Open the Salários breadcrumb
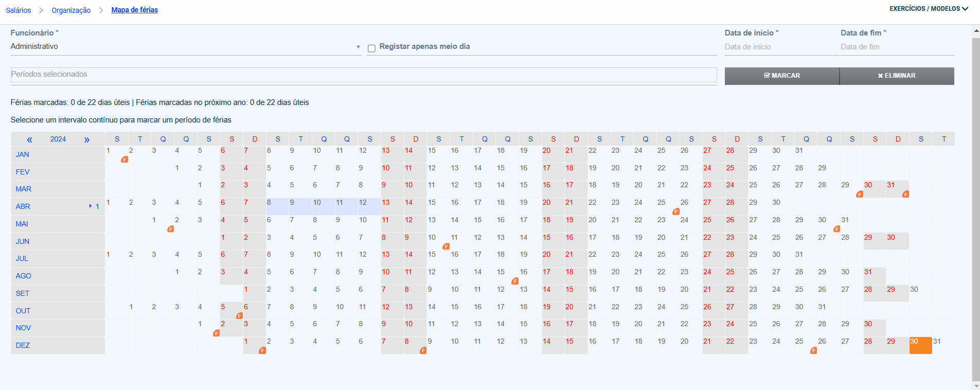The width and height of the screenshot is (980, 390). point(19,10)
